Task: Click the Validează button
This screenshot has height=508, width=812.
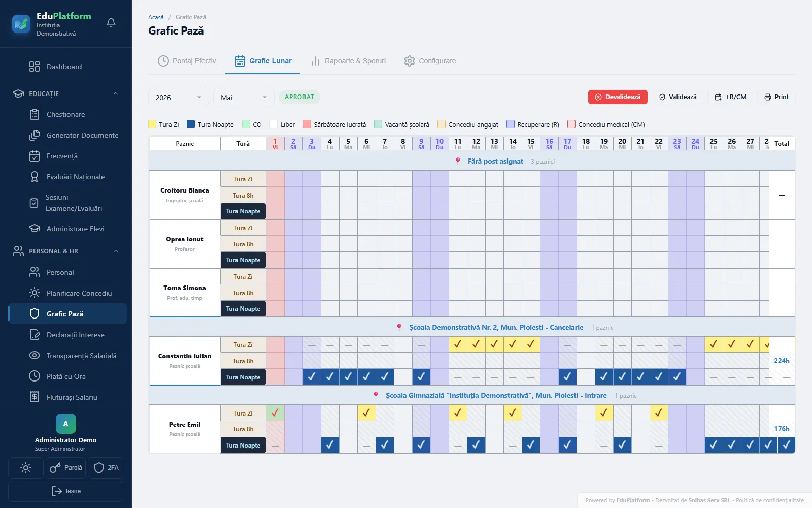Action: coord(678,97)
